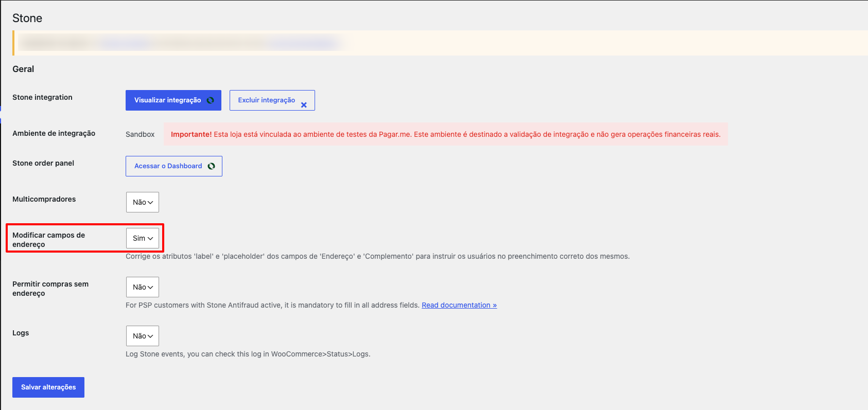Click the 'Log Stone events' description text
Viewport: 868px width, 410px height.
pyautogui.click(x=248, y=354)
